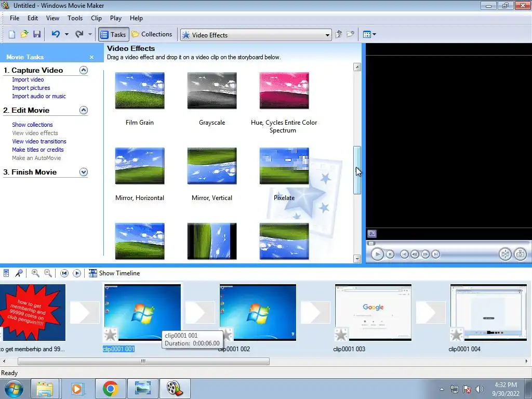
Task: Click the preview seek bar slider
Action: (x=371, y=243)
